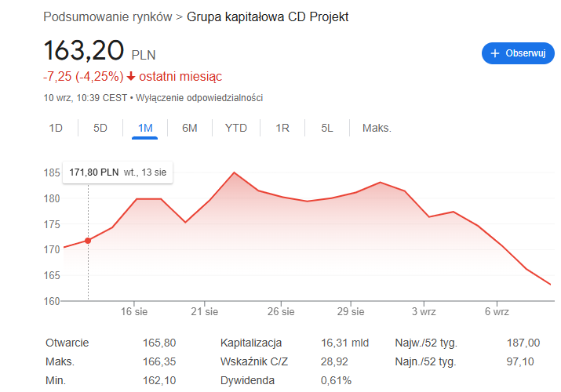Click the Obserwuj follow button

pyautogui.click(x=518, y=53)
